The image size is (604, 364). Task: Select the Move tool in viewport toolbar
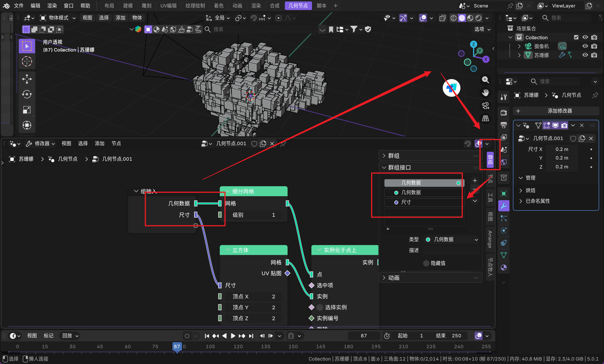tap(27, 79)
